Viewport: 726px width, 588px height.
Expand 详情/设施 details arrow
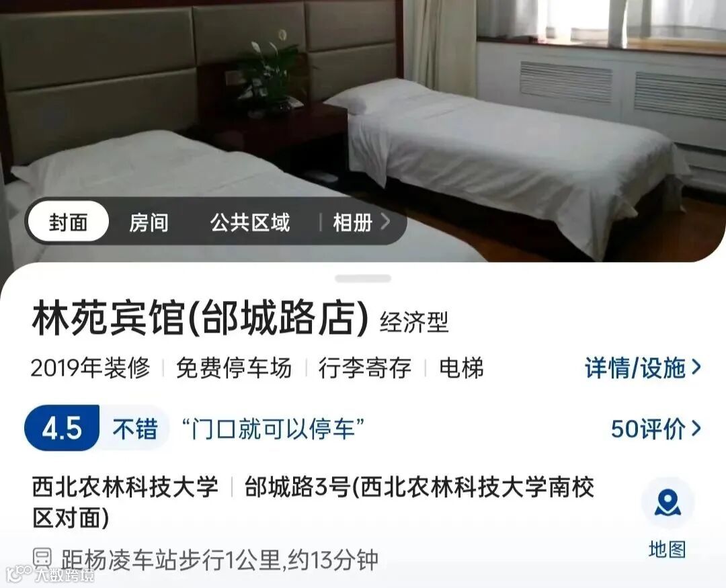click(x=696, y=368)
